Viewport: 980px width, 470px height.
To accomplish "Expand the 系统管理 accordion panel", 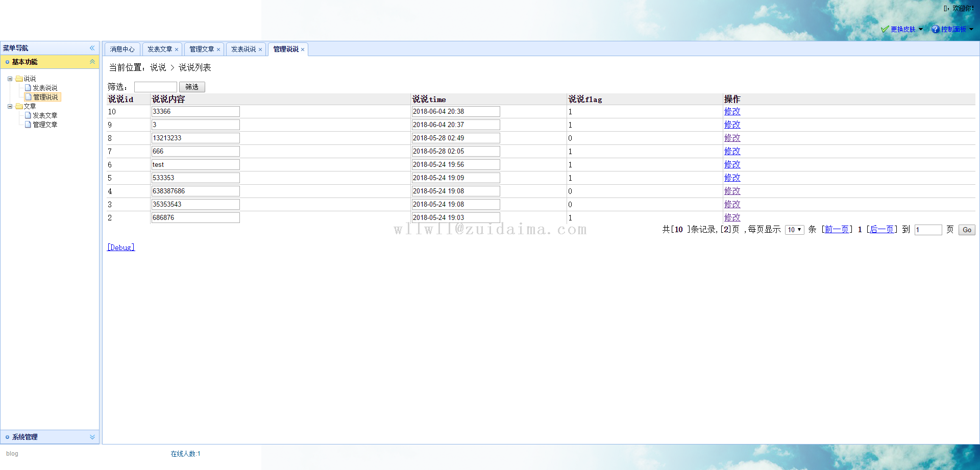I will click(92, 437).
